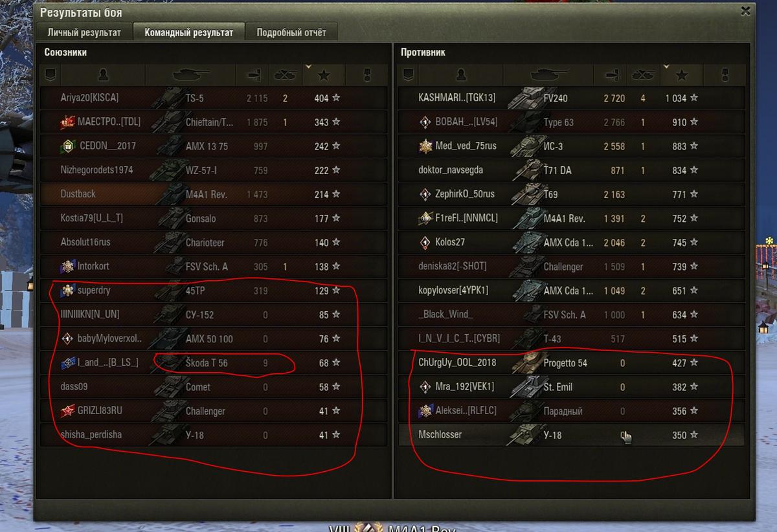Sort allies by destroyed vehicles icon
Screen dimensions: 777x532
pyautogui.click(x=286, y=76)
